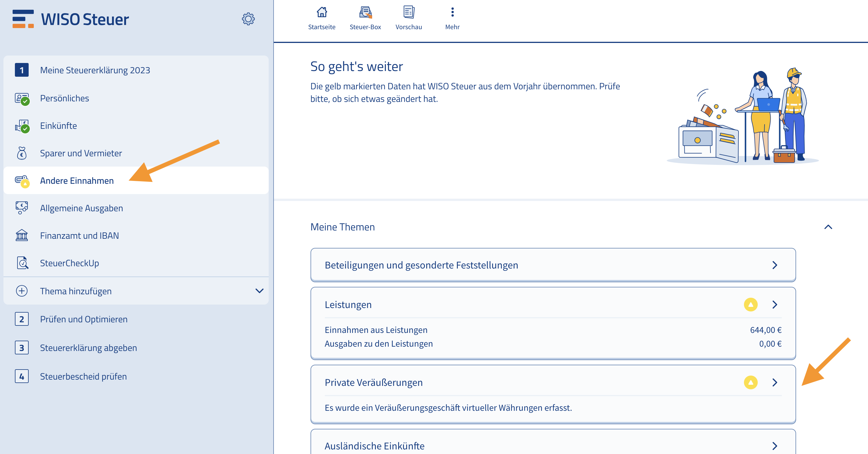Open the Private Veräußerungen chevron arrow
Image resolution: width=868 pixels, height=454 pixels.
point(775,382)
